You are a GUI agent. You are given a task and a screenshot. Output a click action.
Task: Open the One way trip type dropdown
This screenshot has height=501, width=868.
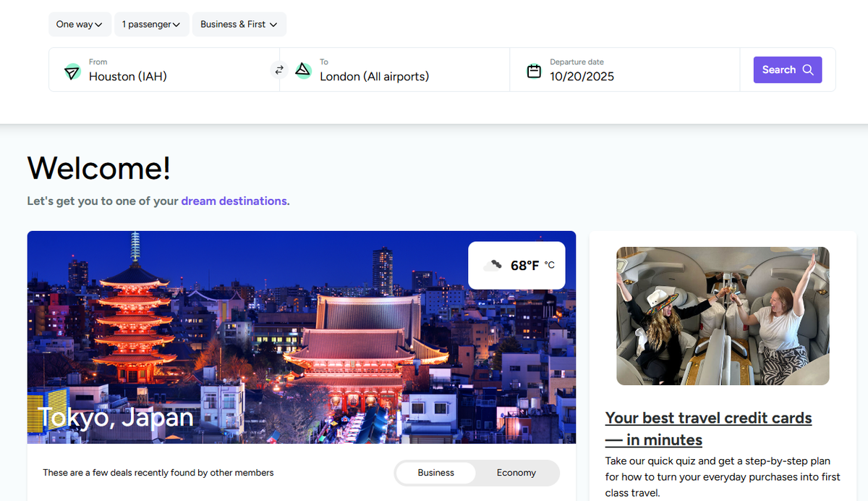click(x=80, y=24)
